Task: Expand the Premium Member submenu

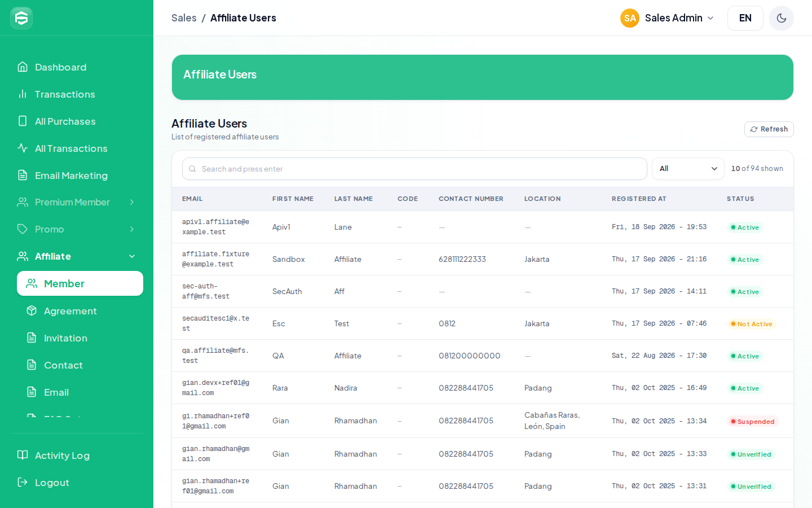Action: (132, 202)
